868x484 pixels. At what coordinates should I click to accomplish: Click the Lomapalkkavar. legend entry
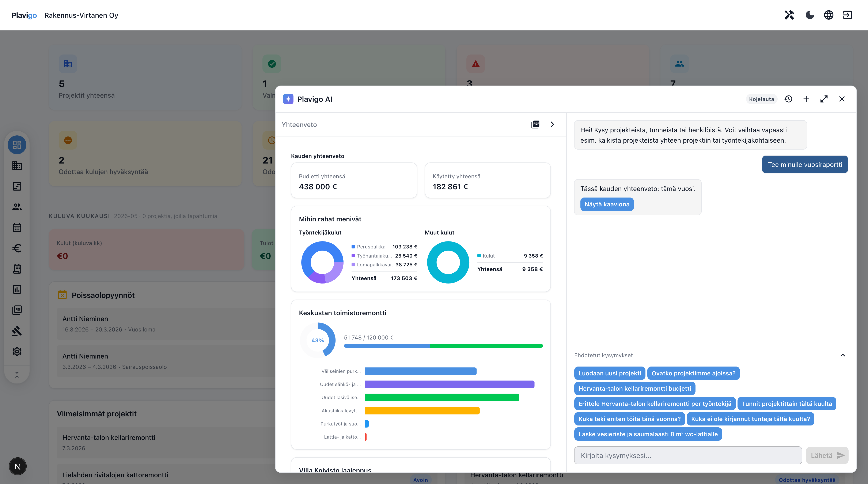click(384, 265)
